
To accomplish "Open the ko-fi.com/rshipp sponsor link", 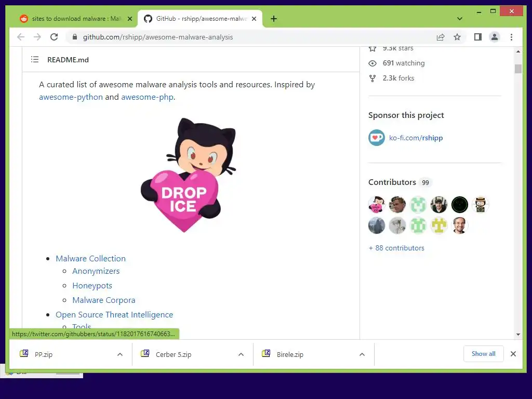I will 416,138.
